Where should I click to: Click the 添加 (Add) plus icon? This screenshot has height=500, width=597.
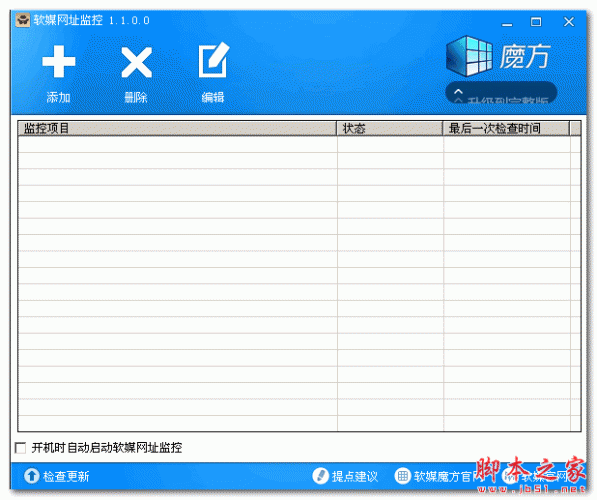[59, 62]
